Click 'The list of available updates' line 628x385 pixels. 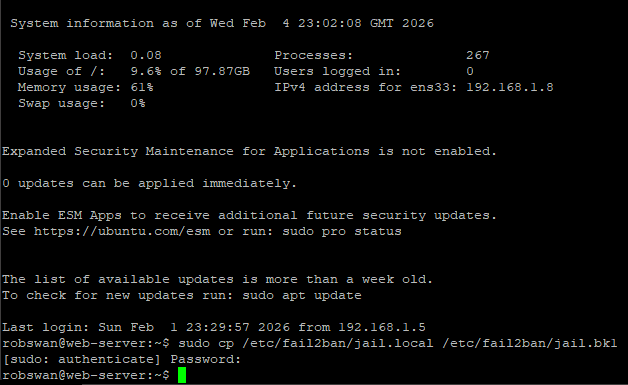click(217, 279)
